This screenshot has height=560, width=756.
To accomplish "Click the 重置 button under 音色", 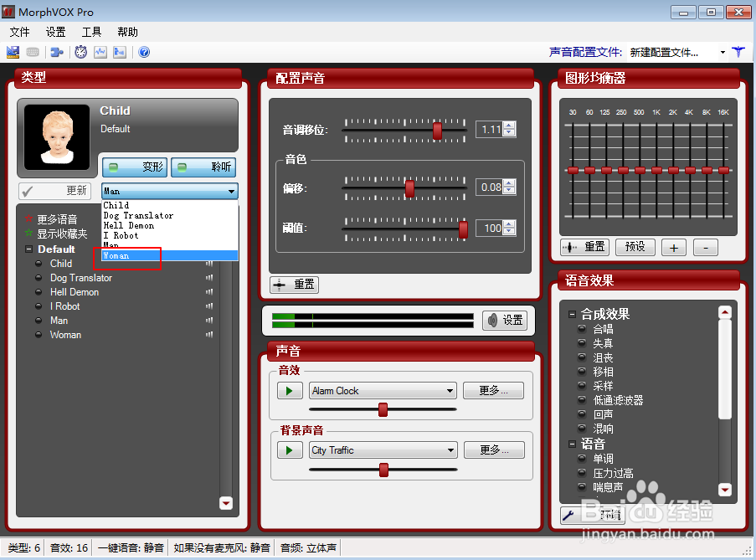I will 294,285.
